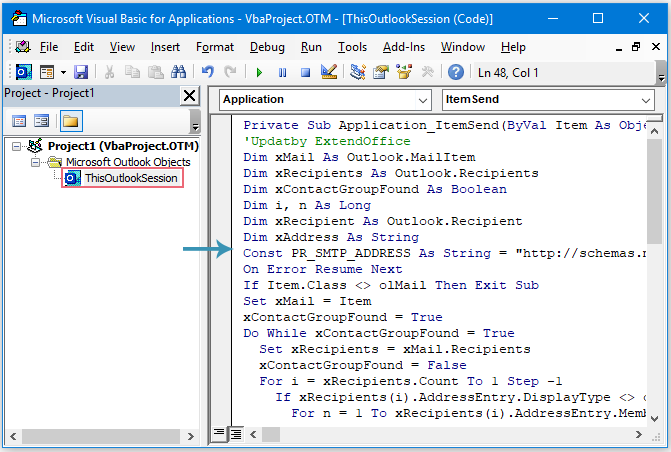
Task: Click the Reset stop icon
Action: click(305, 72)
